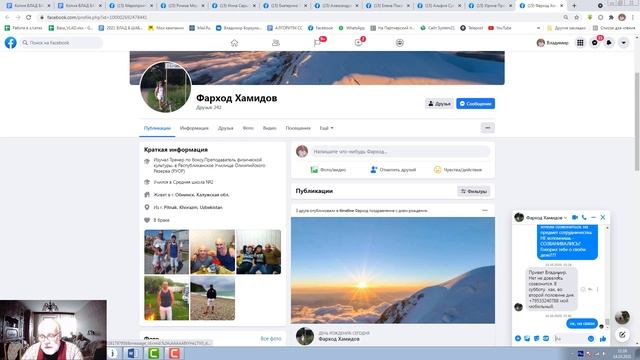640x360 pixels.
Task: Click the Друзья friends button on profile
Action: click(439, 104)
